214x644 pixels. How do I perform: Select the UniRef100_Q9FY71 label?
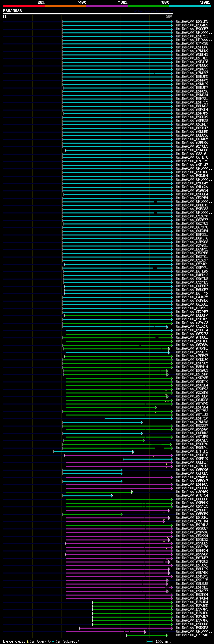coord(192,268)
